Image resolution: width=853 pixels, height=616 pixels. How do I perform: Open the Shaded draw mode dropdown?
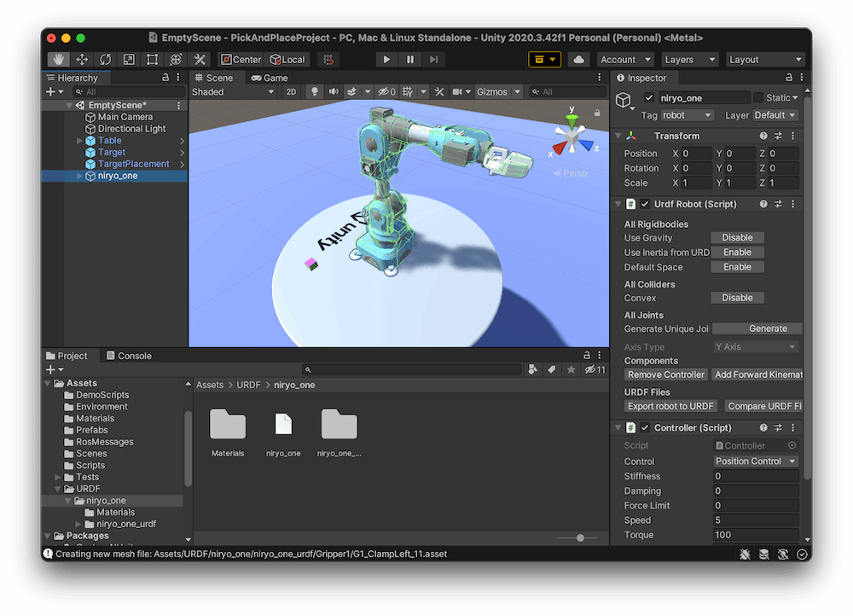tap(233, 92)
